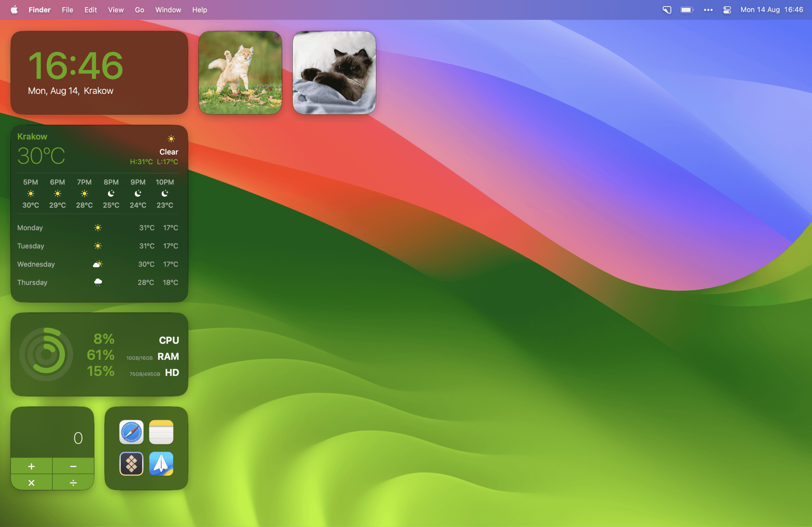Viewport: 812px width, 527px height.
Task: Click the 7PM sun forecast icon
Action: click(x=84, y=193)
